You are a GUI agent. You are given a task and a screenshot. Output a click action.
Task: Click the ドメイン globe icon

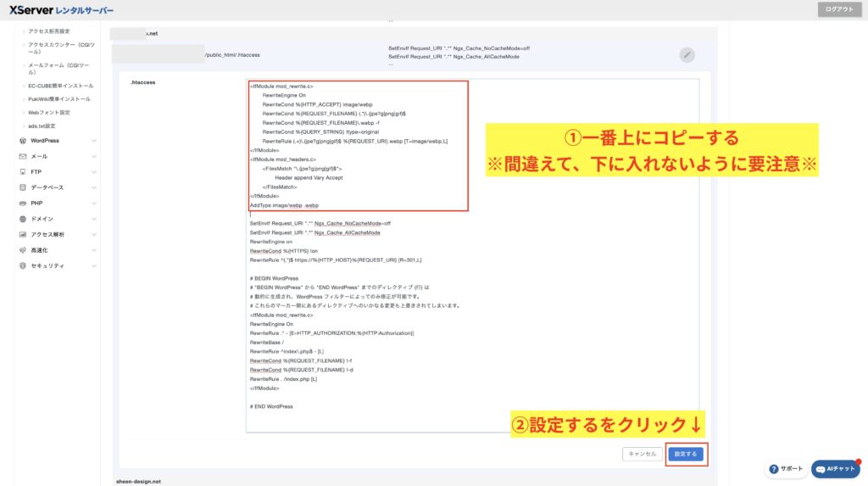[22, 219]
